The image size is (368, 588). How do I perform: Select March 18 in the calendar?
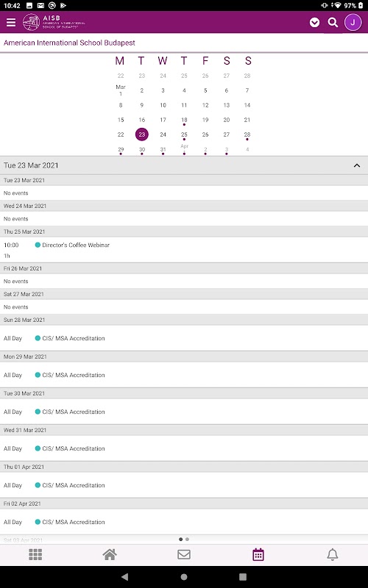(184, 120)
